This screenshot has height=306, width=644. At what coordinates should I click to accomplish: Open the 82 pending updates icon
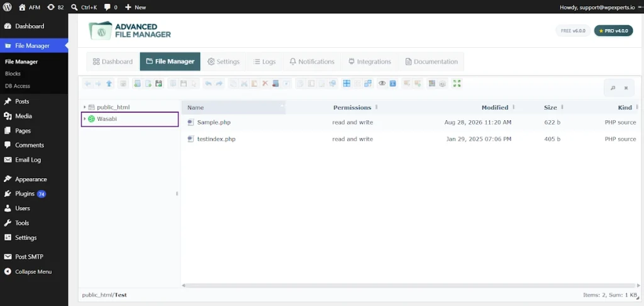[55, 7]
